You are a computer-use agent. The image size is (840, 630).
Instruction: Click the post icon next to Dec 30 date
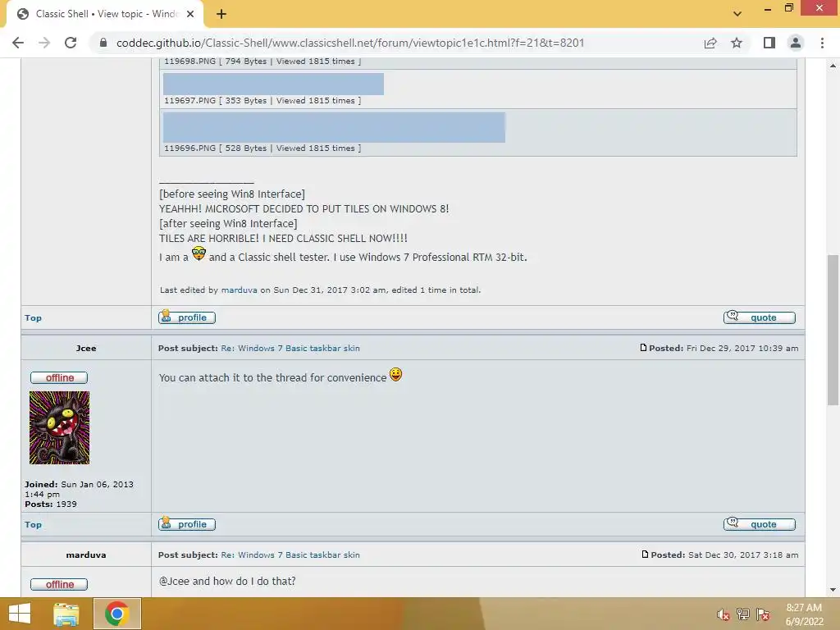pos(645,555)
